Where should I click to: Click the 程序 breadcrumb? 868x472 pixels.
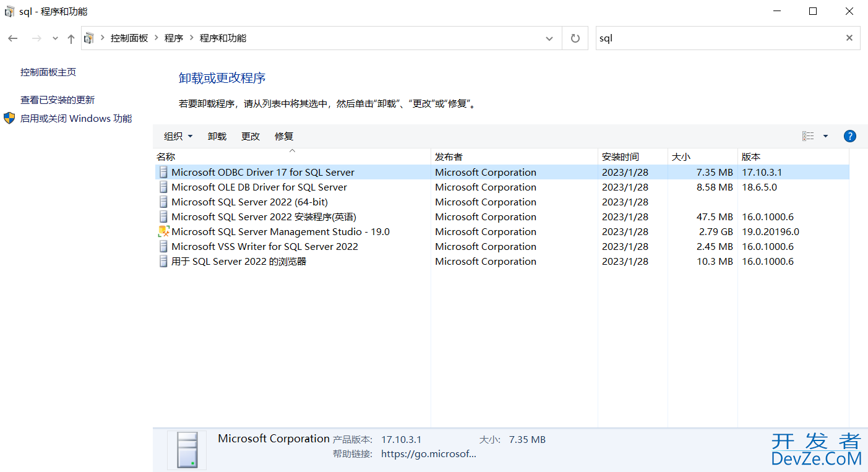174,38
